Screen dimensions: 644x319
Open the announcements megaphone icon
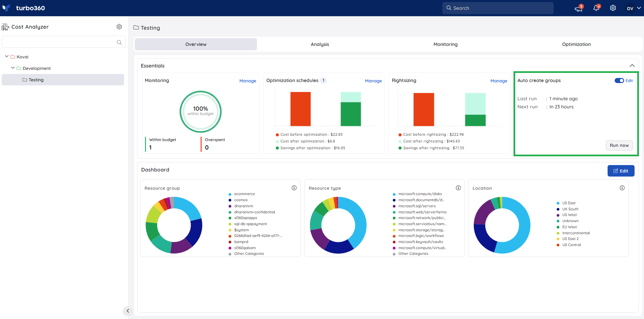pyautogui.click(x=579, y=8)
